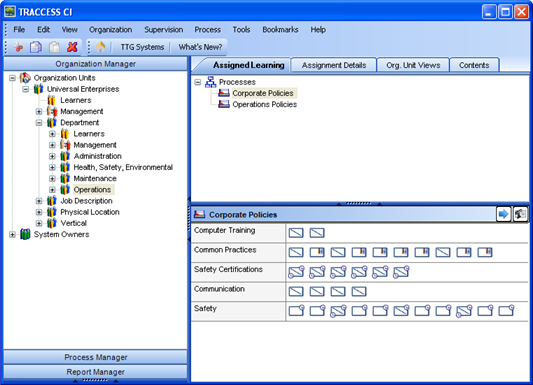The height and width of the screenshot is (385, 533).
Task: Expand Health, Safety, Environmental node
Action: click(52, 168)
